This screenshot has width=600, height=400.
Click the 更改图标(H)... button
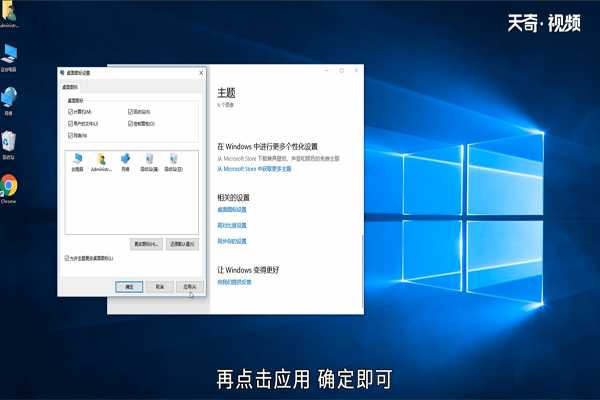pyautogui.click(x=146, y=244)
